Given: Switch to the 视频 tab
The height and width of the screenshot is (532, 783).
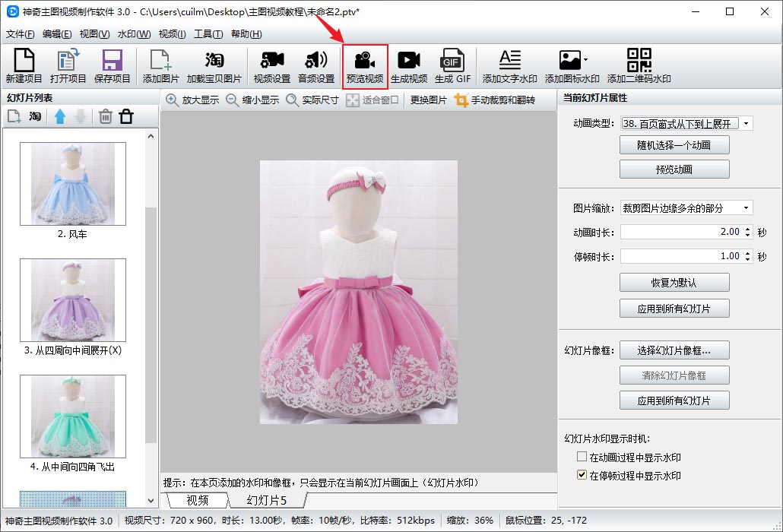Looking at the screenshot, I should [197, 500].
